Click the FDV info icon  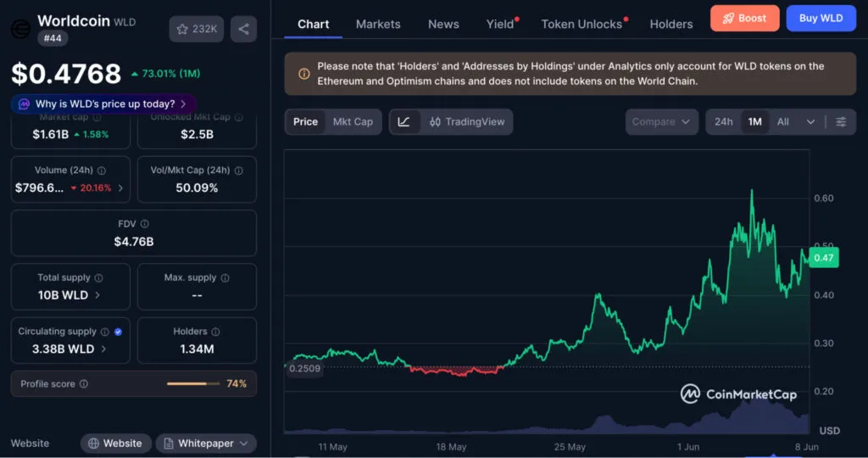pos(144,224)
